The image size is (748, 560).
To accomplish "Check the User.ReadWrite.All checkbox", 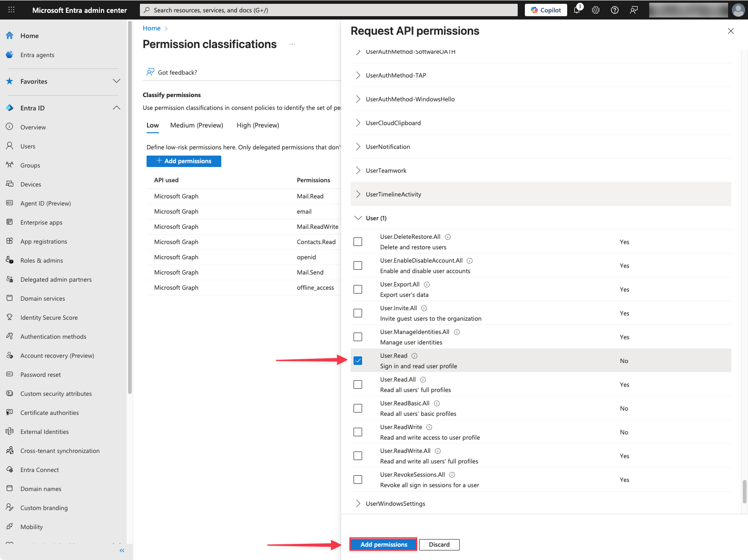I will click(x=358, y=456).
